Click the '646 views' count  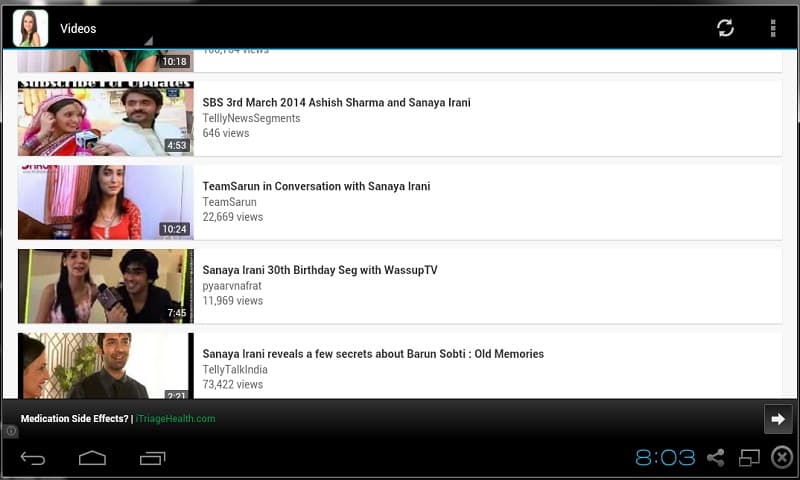click(226, 133)
